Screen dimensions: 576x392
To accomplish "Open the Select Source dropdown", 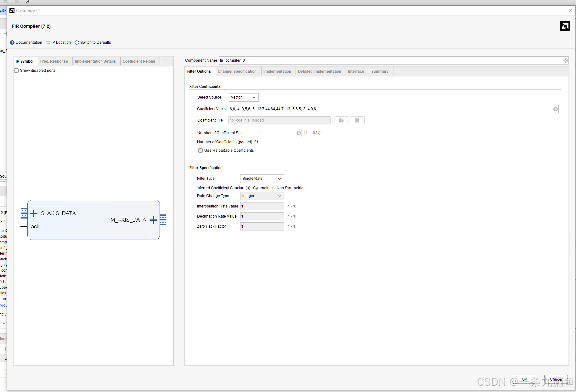I will tap(244, 98).
